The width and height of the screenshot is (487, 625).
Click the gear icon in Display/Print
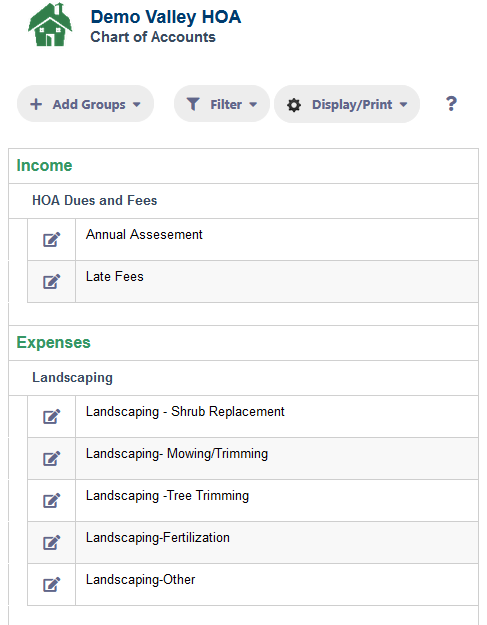pos(294,105)
